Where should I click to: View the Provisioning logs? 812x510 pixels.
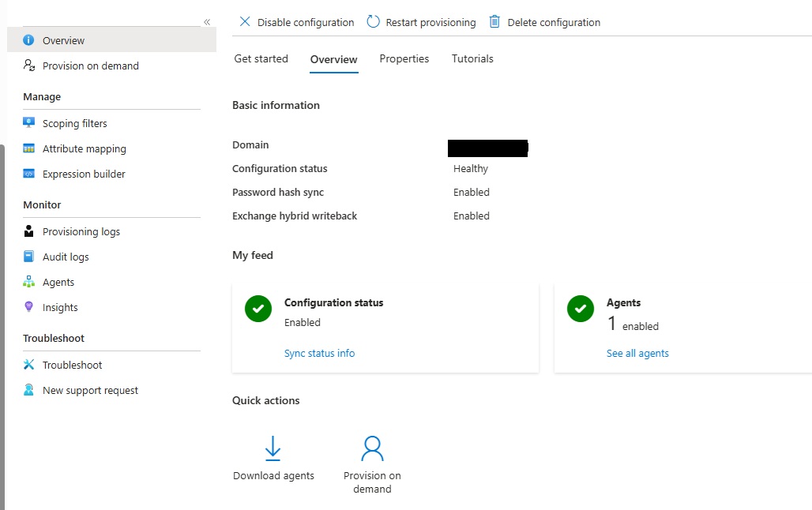(x=80, y=231)
